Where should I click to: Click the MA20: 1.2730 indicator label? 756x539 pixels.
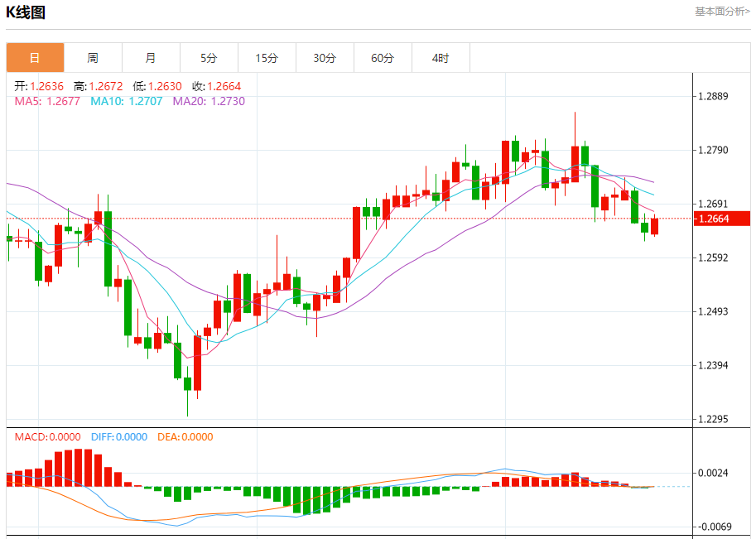[209, 101]
